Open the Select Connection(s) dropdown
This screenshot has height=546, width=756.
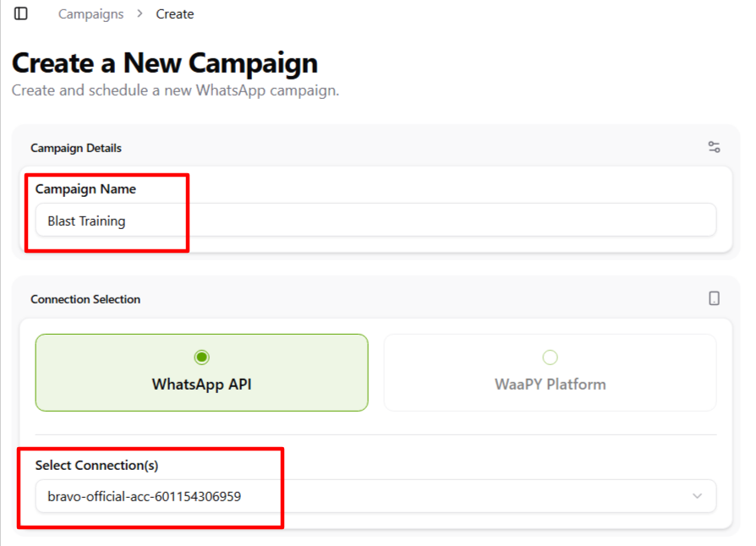click(375, 496)
